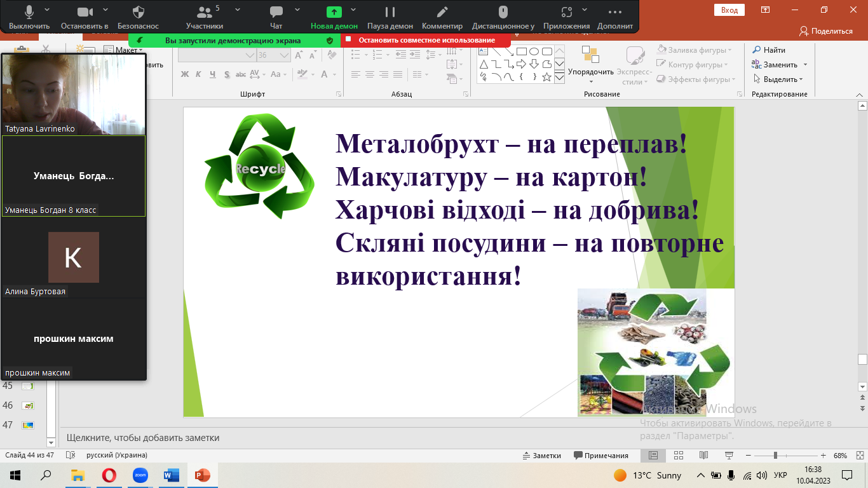
Task: Toggle italic text formatting
Action: tap(198, 74)
